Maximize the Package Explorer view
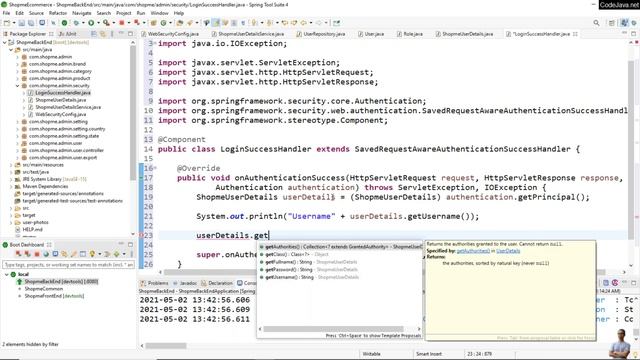 [x=130, y=34]
